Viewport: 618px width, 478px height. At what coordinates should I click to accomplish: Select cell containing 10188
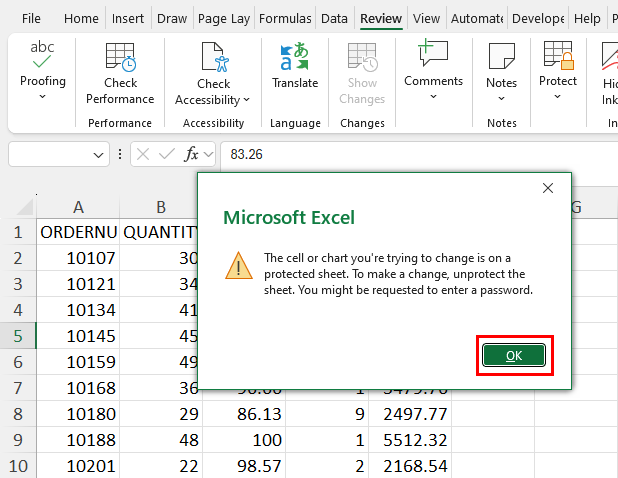pos(78,440)
